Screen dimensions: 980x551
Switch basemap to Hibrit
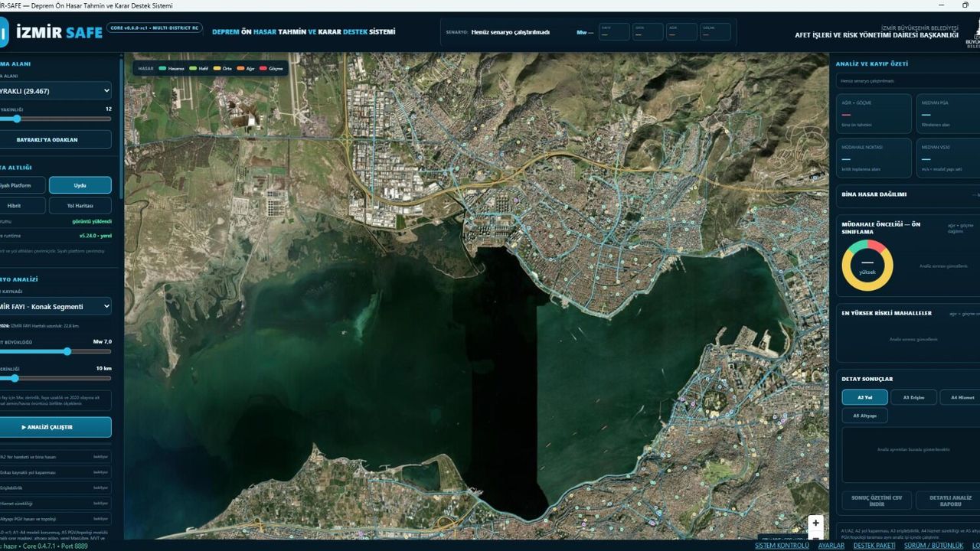pos(22,205)
